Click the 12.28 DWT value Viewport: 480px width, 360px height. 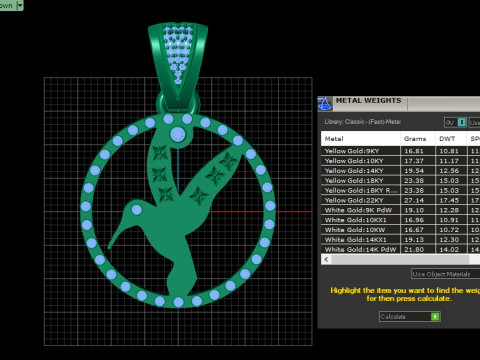[449, 210]
